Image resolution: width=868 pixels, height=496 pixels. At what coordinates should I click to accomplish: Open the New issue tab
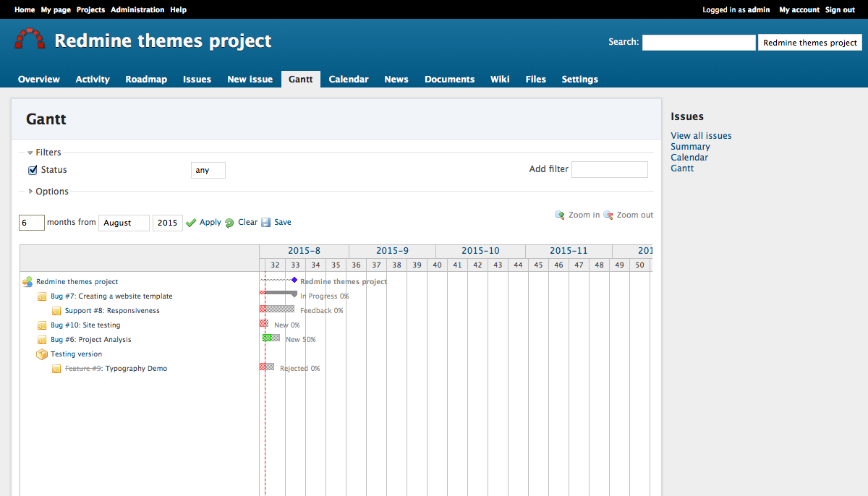(x=250, y=80)
